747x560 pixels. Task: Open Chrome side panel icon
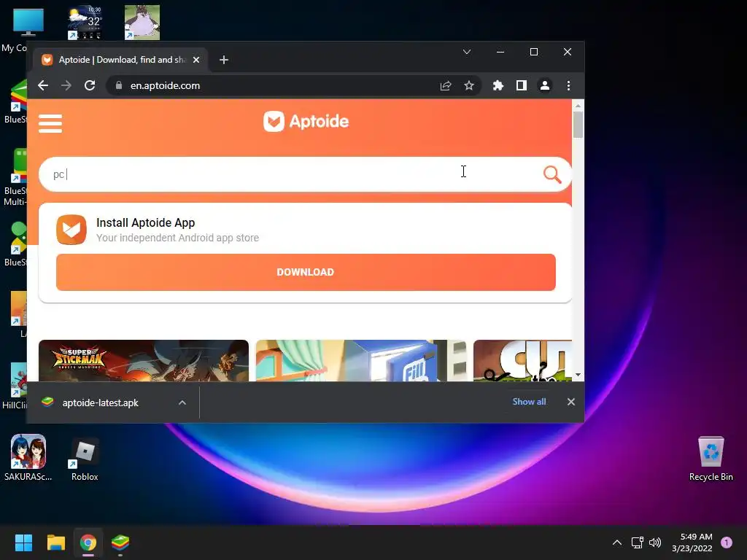(x=521, y=85)
